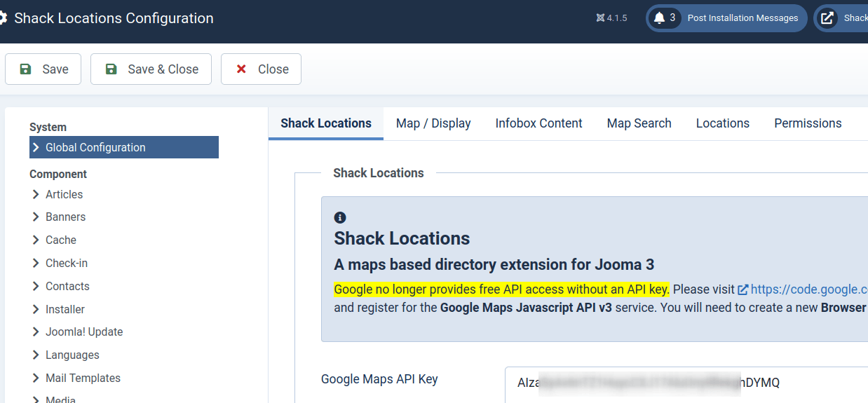Image resolution: width=868 pixels, height=403 pixels.
Task: Click the info circle icon in Shack Locations box
Action: point(340,217)
